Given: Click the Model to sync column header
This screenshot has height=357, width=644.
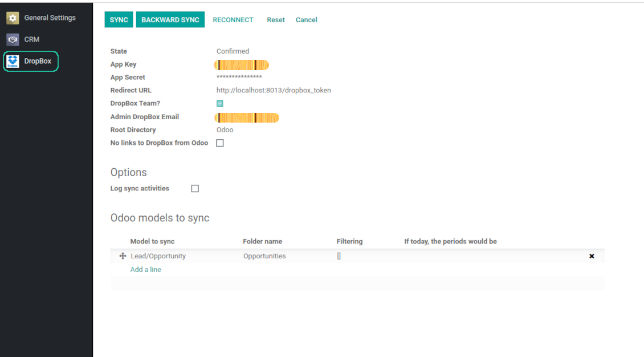Looking at the screenshot, I should [152, 242].
